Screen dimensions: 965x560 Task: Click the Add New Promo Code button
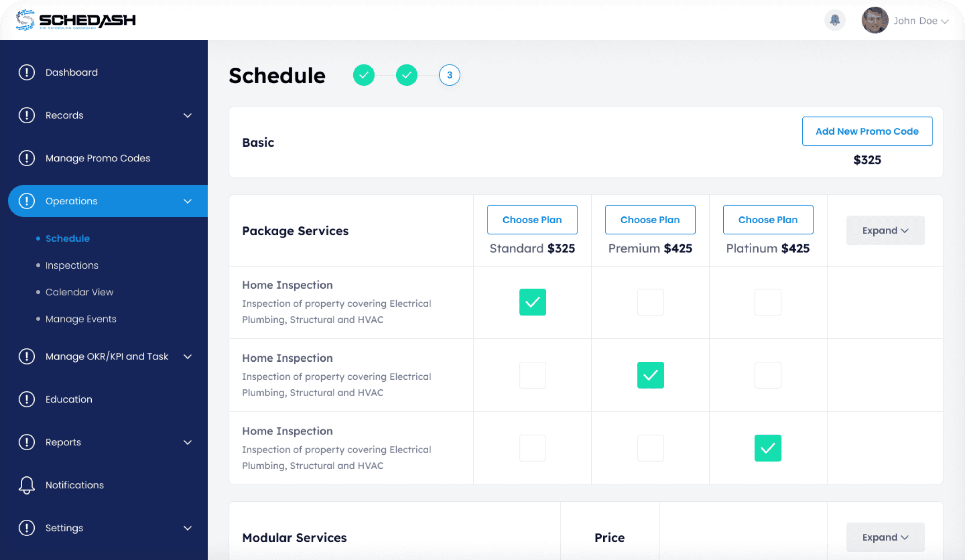pyautogui.click(x=867, y=131)
